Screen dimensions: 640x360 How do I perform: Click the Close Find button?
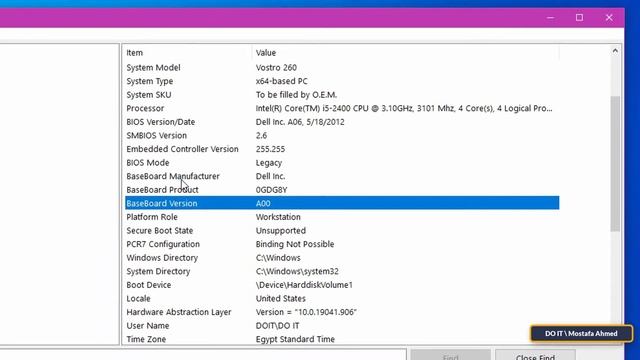point(535,355)
